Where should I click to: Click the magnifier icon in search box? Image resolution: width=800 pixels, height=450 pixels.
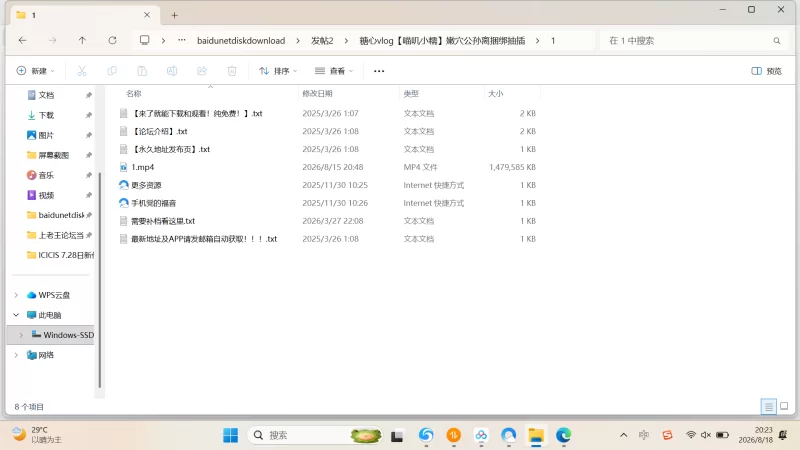click(777, 41)
